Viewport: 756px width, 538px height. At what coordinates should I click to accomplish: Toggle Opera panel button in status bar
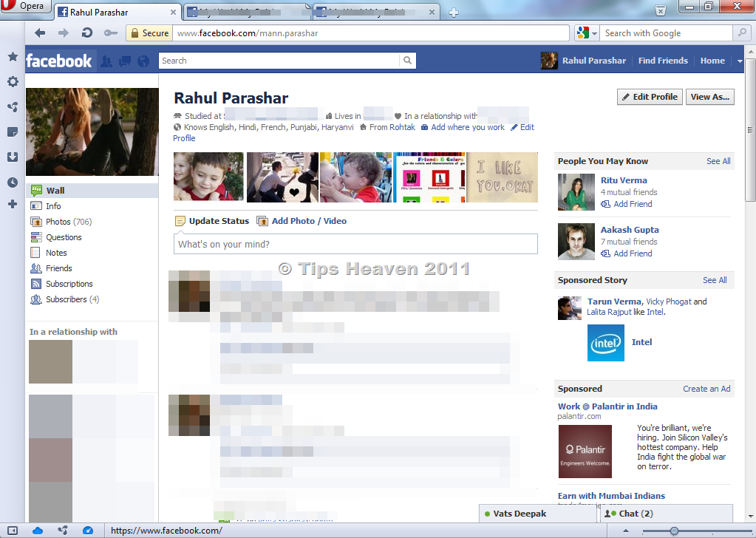pyautogui.click(x=13, y=531)
